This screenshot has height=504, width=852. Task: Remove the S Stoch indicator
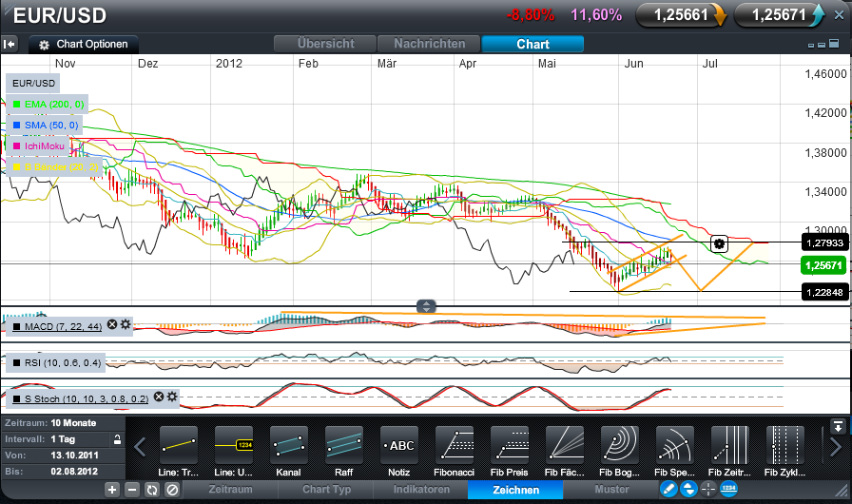click(159, 397)
